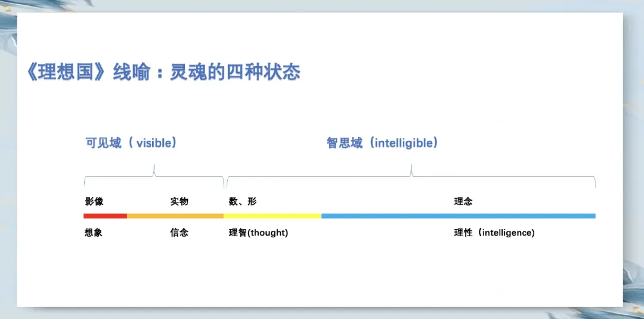
Task: Click the 信念 text below the line
Action: point(179,233)
